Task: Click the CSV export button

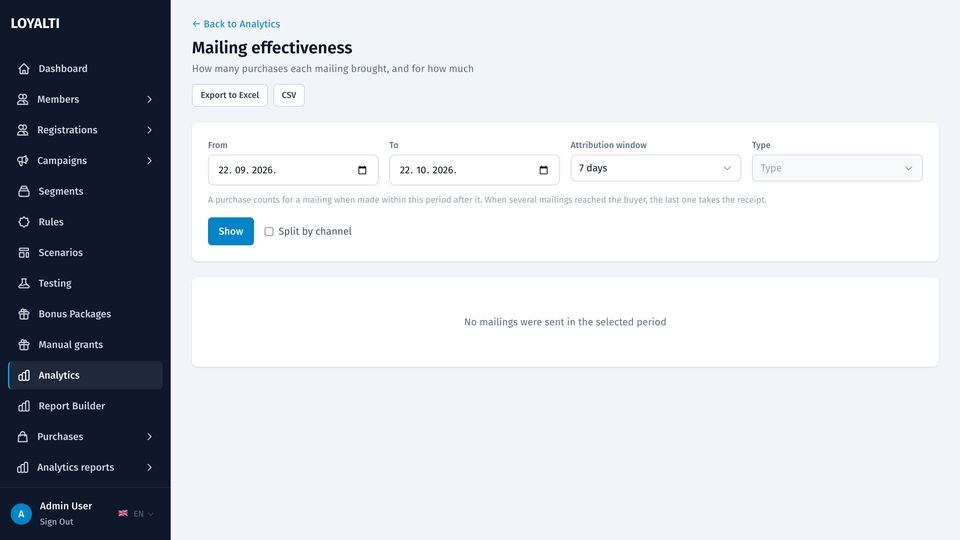Action: point(289,95)
